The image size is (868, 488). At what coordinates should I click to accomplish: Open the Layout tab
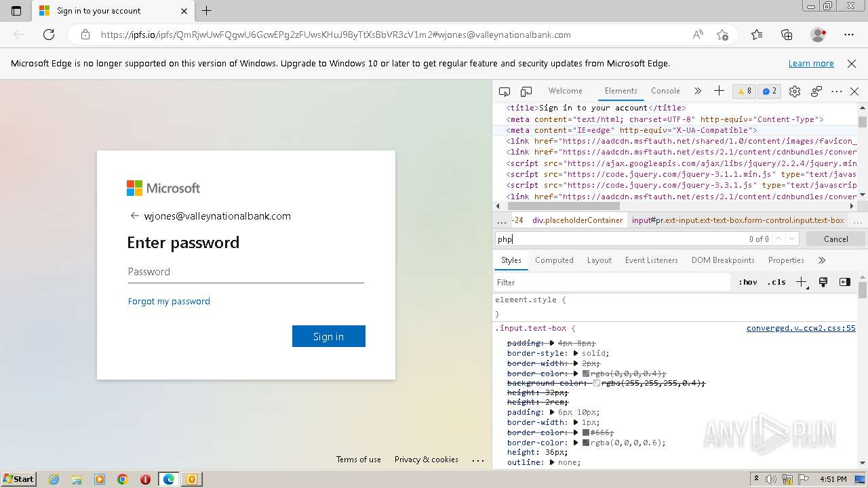(x=599, y=260)
